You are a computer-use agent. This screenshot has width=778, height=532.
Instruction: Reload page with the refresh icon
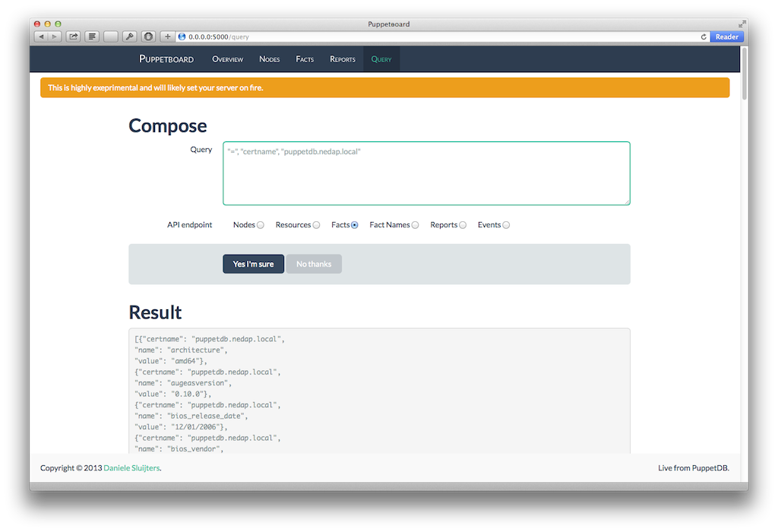(x=704, y=36)
